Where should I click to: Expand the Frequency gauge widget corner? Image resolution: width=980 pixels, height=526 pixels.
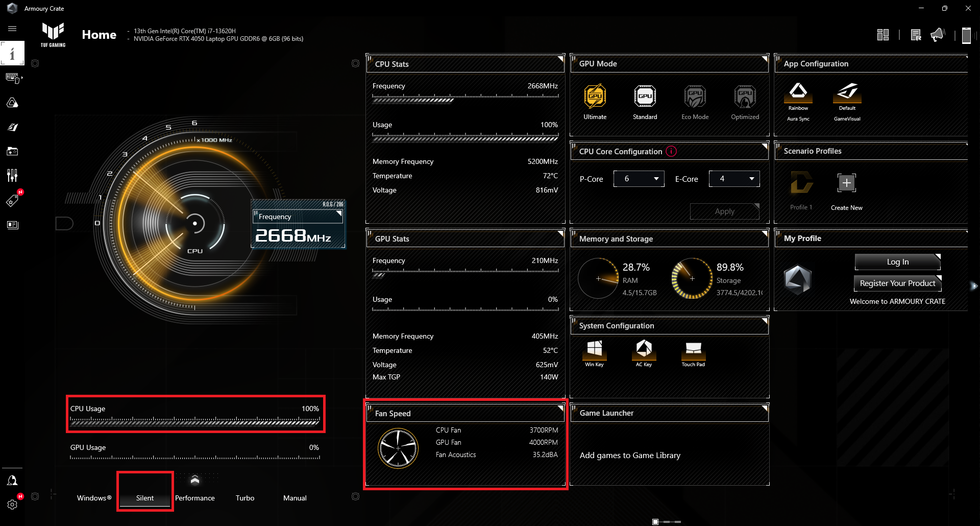(x=339, y=213)
